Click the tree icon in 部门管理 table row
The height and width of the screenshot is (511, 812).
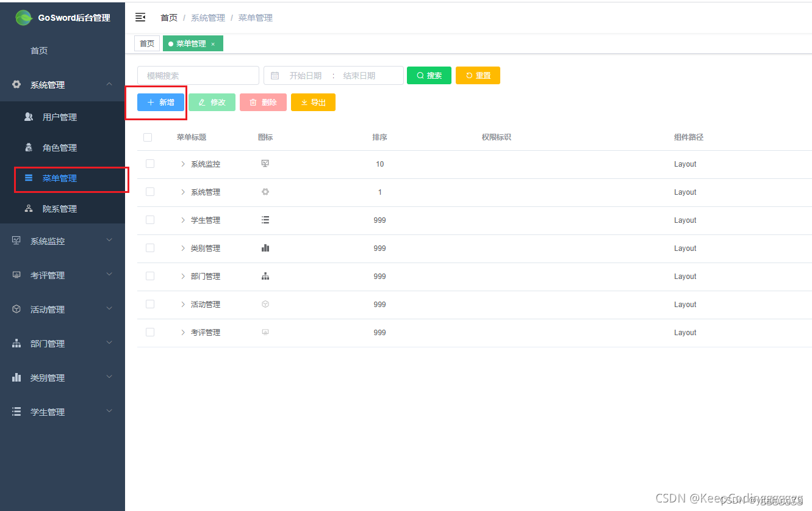pos(265,276)
